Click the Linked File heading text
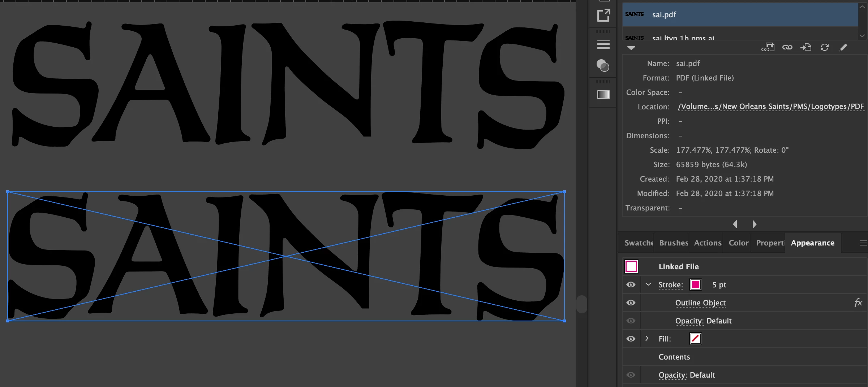Viewport: 868px width, 387px height. 679,267
